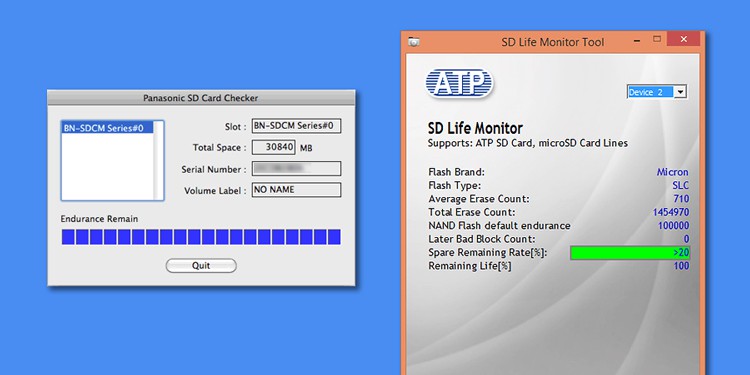Image resolution: width=750 pixels, height=375 pixels.
Task: Click the Volume Label caption
Action: click(215, 190)
